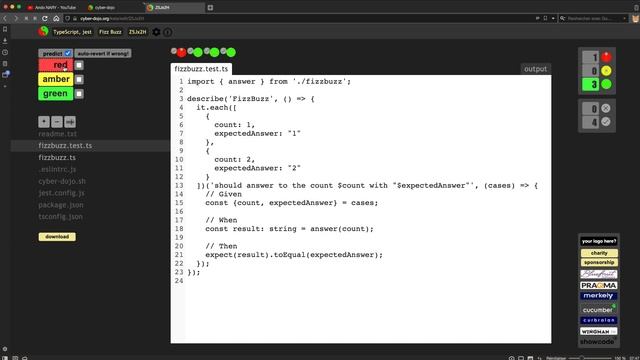The image size is (640, 360).
Task: Switch to the output tab
Action: tap(536, 69)
